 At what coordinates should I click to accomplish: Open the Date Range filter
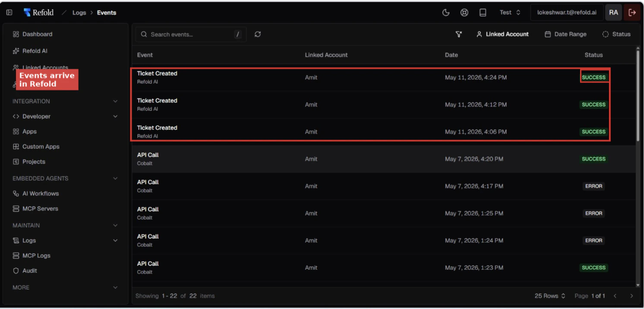[x=565, y=34]
